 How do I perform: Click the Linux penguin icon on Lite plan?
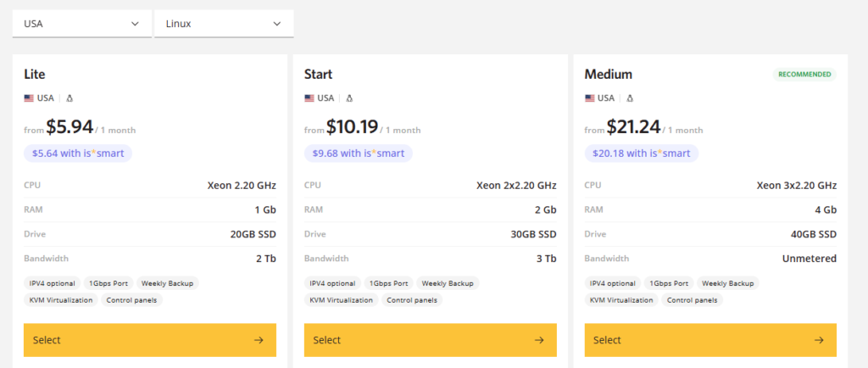[70, 98]
